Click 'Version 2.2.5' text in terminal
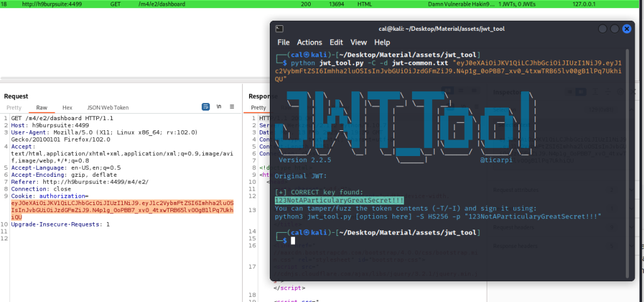644x302 pixels. [x=305, y=160]
